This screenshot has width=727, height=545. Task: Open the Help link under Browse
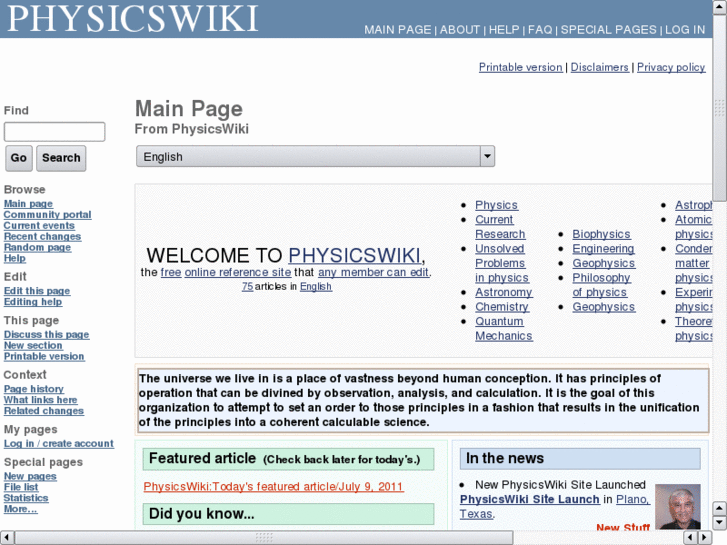(15, 258)
